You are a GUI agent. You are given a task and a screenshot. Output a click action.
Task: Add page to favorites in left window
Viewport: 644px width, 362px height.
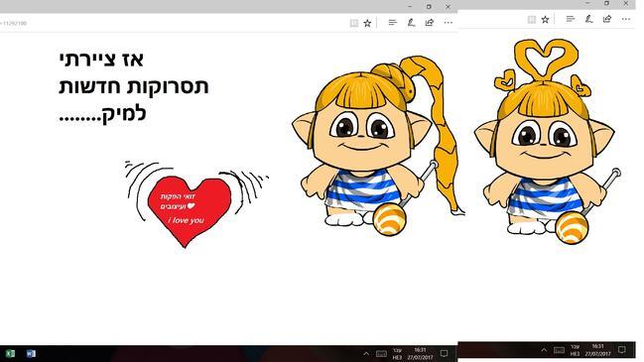[367, 23]
